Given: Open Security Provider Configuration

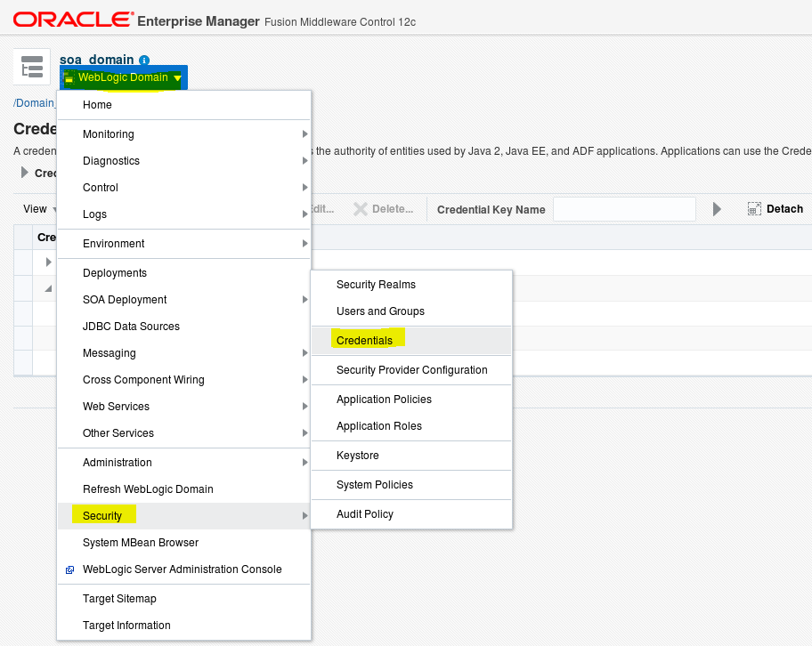Looking at the screenshot, I should click(x=411, y=370).
